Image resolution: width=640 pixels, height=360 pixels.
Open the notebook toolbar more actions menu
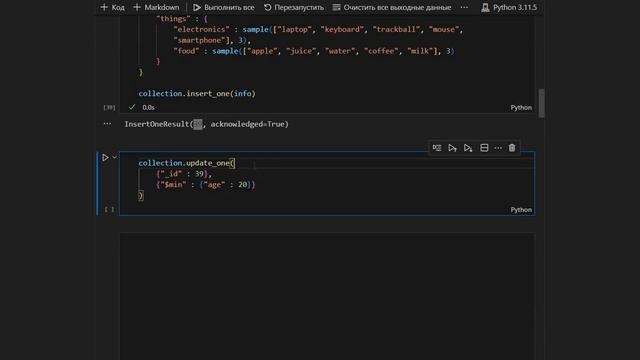point(464,7)
